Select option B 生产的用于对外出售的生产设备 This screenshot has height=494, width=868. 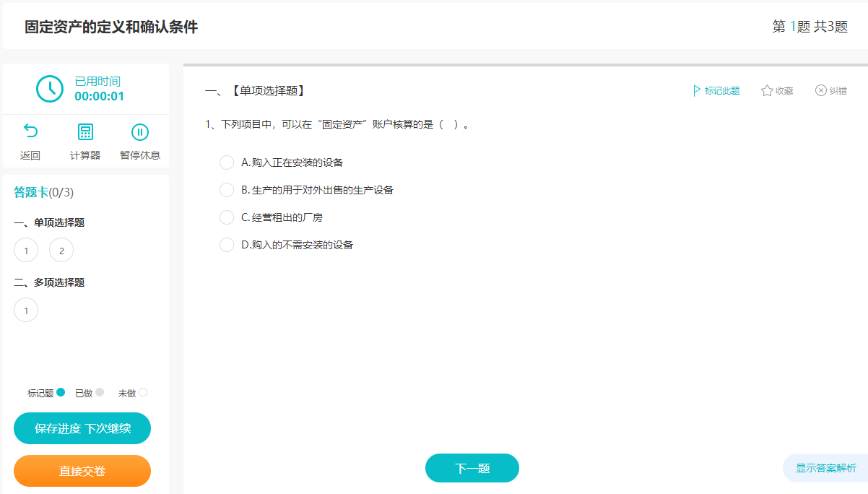coord(227,190)
